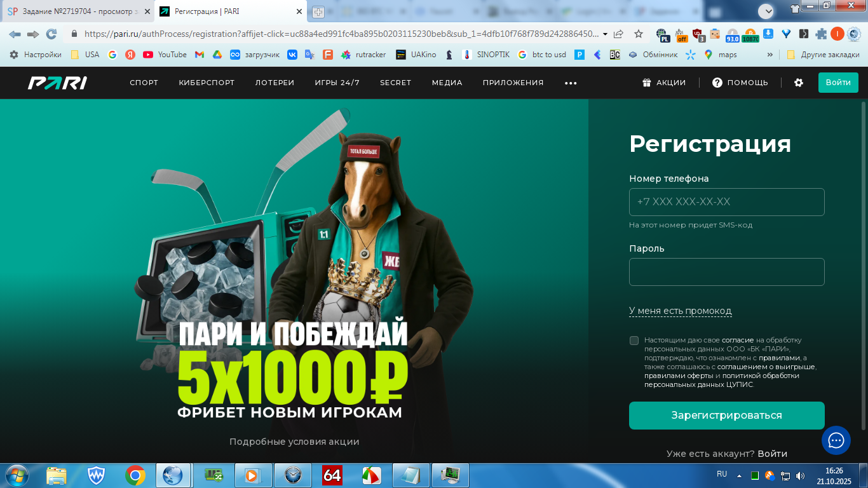The image size is (868, 488).
Task: Click Войти link below the registration form
Action: (x=772, y=454)
